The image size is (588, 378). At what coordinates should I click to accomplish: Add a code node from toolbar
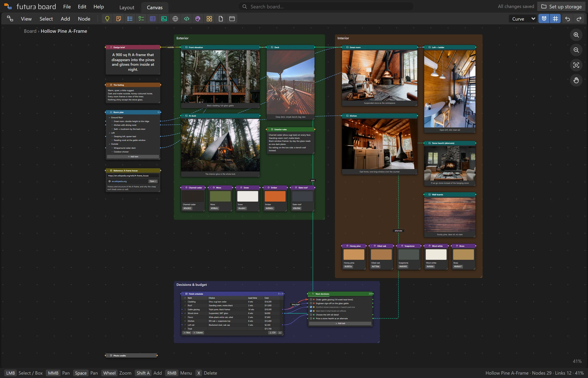click(x=186, y=19)
